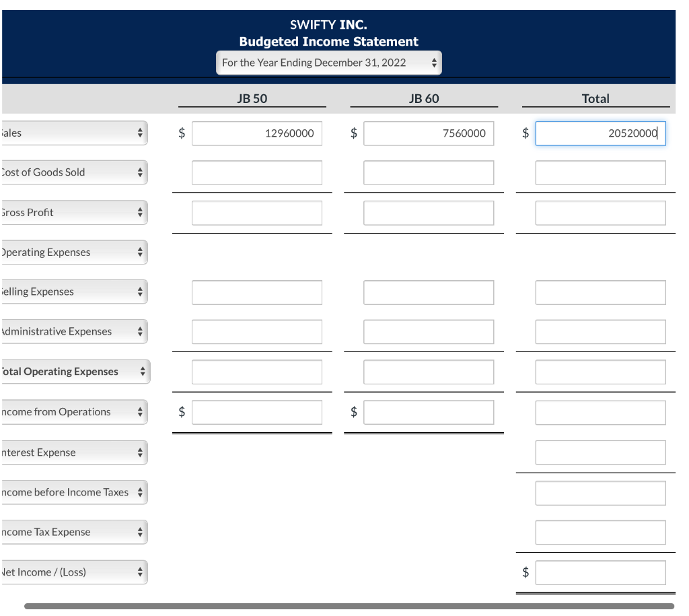
Task: Click the JB 50 Total Operating Expenses field
Action: point(257,372)
